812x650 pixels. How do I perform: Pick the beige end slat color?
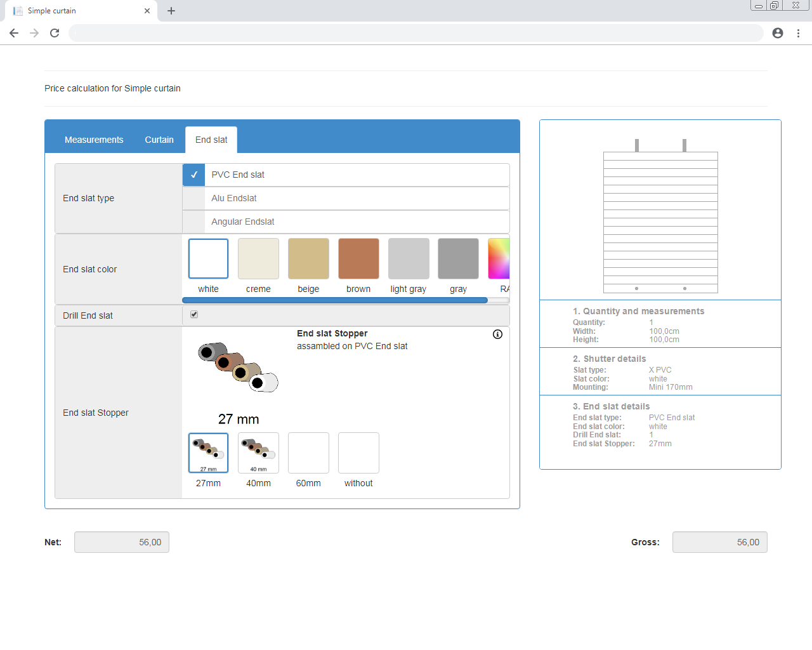(308, 258)
